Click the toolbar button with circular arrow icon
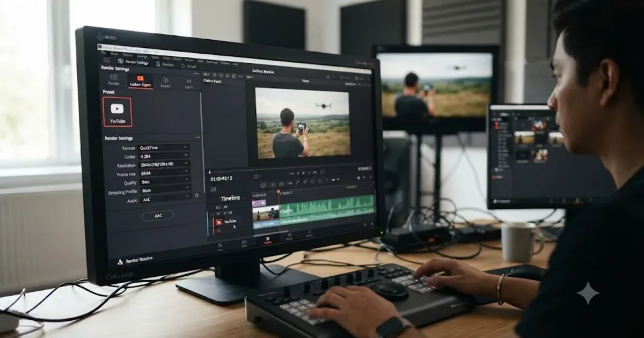 click(188, 65)
